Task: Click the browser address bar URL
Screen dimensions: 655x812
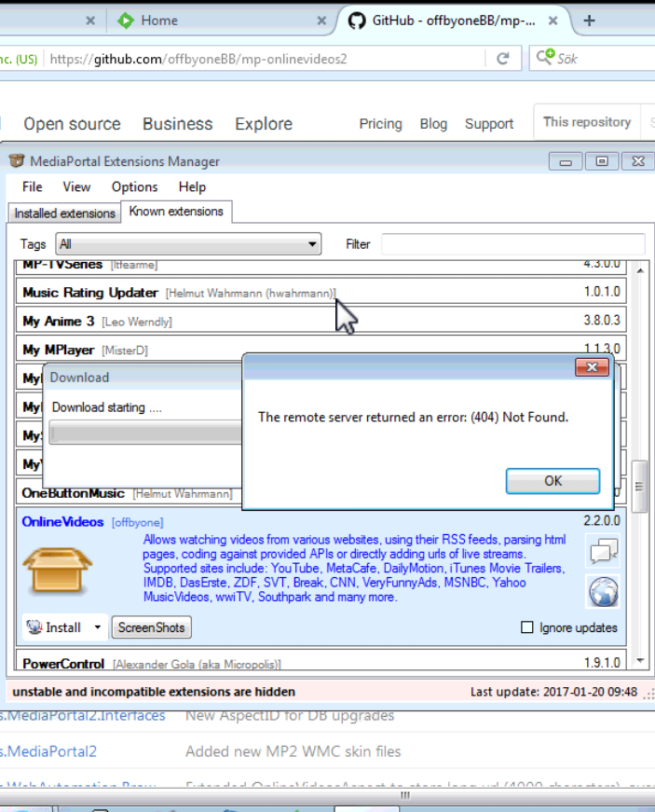Action: [x=198, y=59]
